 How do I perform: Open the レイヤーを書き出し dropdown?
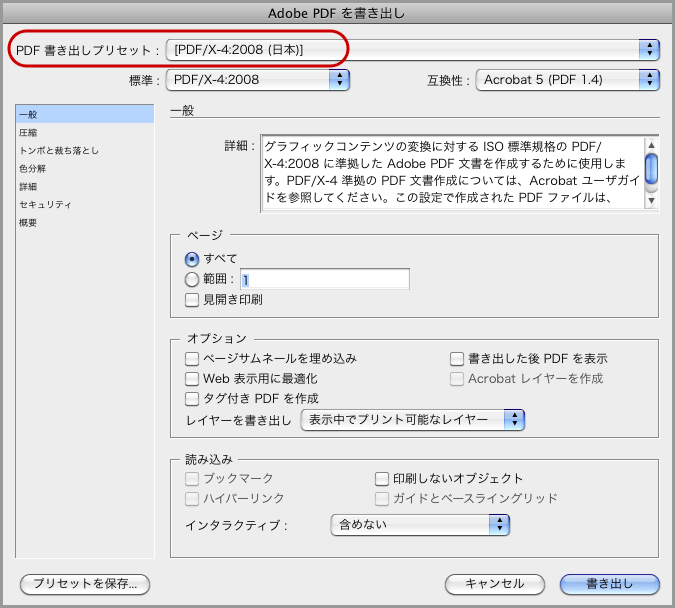412,420
